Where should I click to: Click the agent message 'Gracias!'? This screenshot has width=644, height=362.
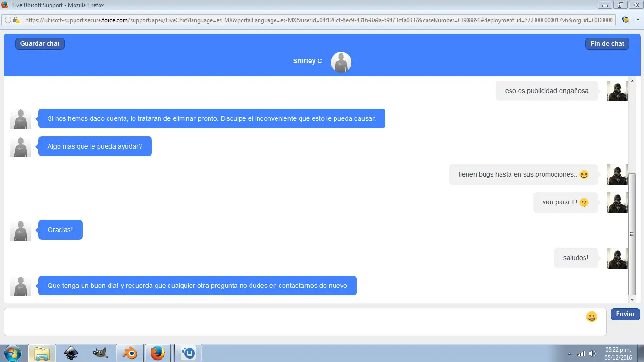pyautogui.click(x=60, y=230)
